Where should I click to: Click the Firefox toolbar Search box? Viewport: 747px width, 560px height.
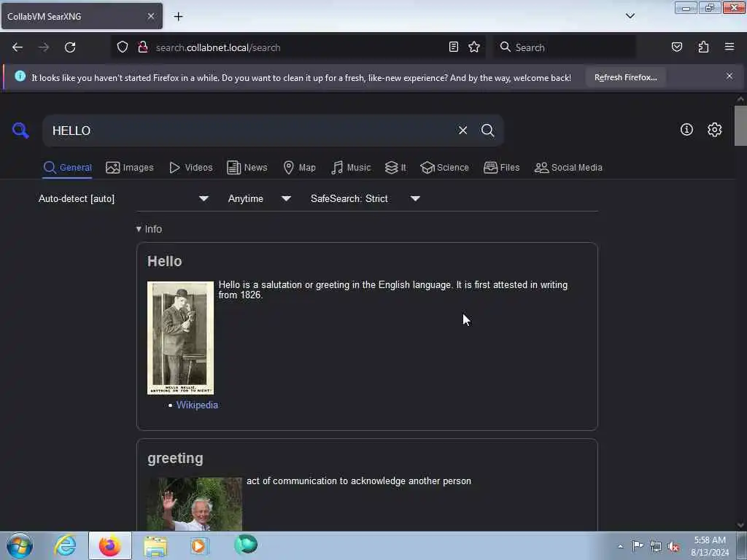click(x=565, y=47)
